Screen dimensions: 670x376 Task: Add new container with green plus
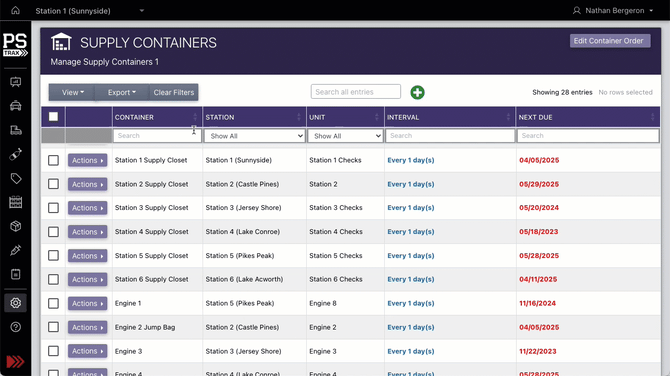pyautogui.click(x=417, y=92)
